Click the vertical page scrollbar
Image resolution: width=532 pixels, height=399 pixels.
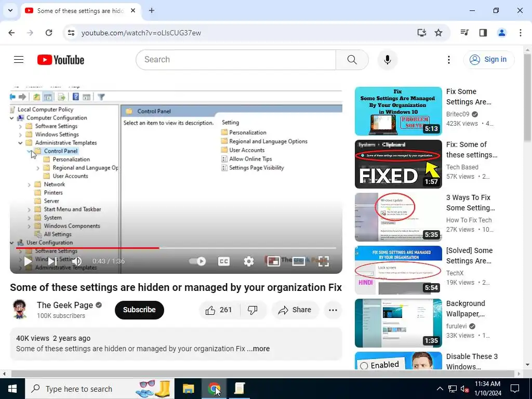click(528, 97)
